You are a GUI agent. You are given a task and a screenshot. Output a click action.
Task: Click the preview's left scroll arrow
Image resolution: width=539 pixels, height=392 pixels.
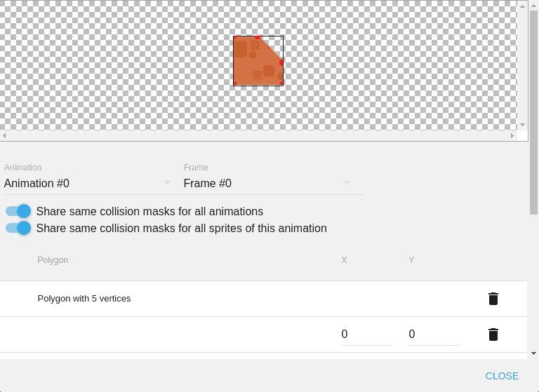click(x=4, y=135)
